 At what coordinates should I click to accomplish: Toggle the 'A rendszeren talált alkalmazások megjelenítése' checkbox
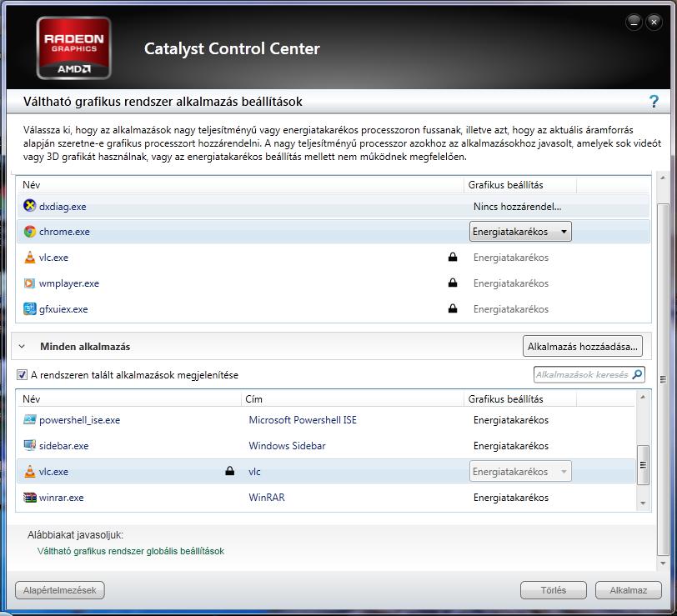click(22, 375)
